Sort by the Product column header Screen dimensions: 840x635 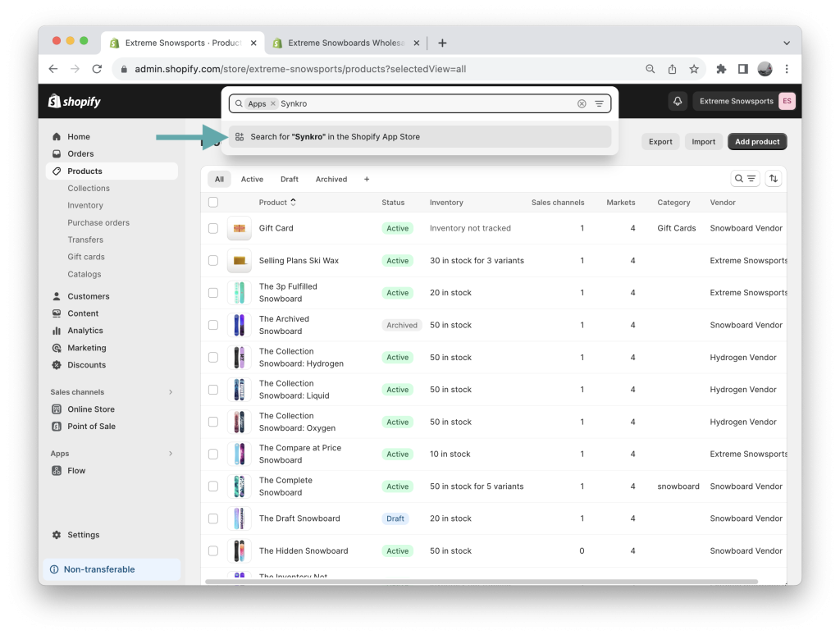(x=277, y=202)
